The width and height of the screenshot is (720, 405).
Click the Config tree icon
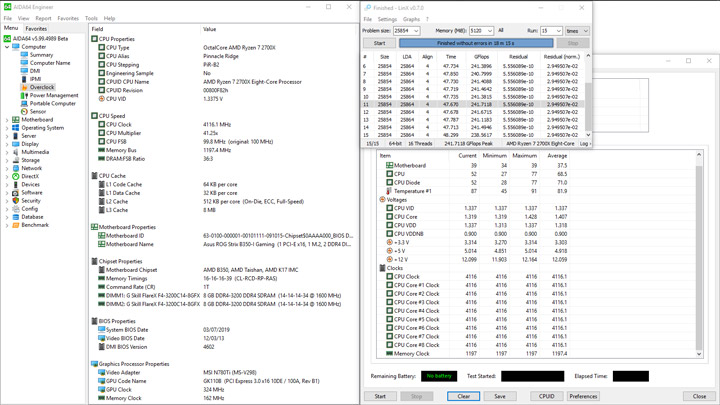pos(16,209)
